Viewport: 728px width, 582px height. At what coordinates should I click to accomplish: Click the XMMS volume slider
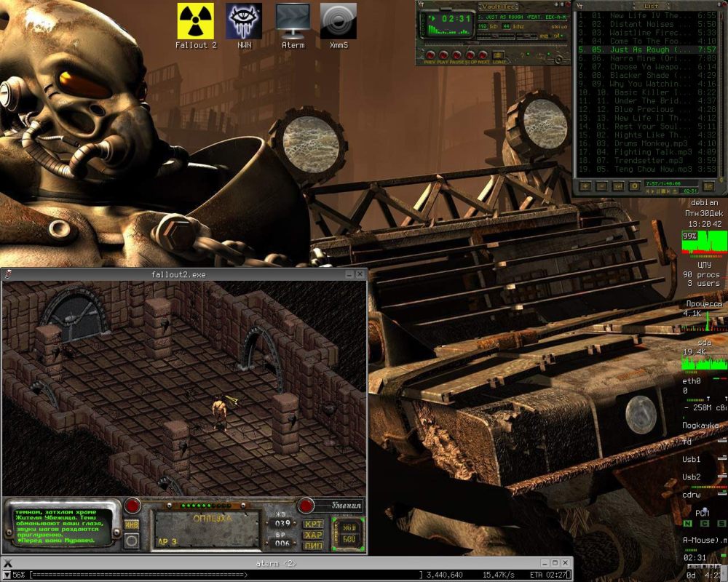pyautogui.click(x=496, y=36)
